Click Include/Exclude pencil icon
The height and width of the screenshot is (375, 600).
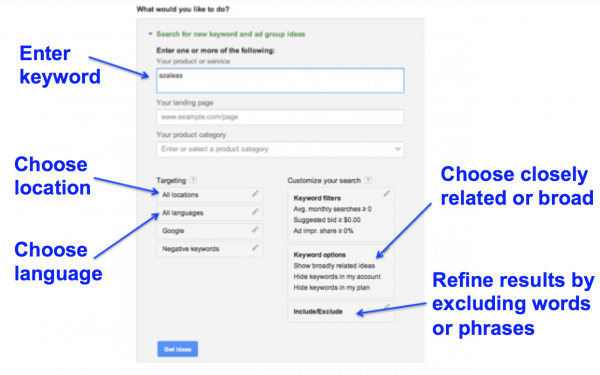pos(387,307)
